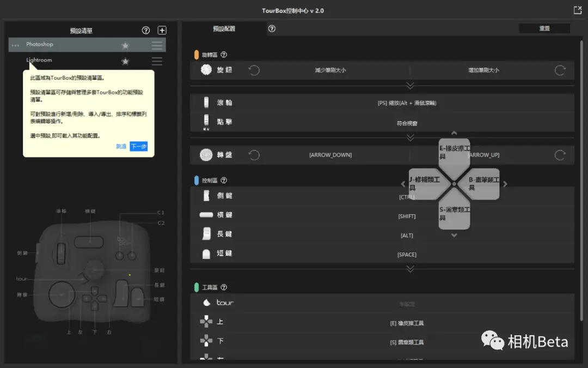Click the 轉盤 dial icon
The height and width of the screenshot is (368, 588).
pyautogui.click(x=205, y=155)
